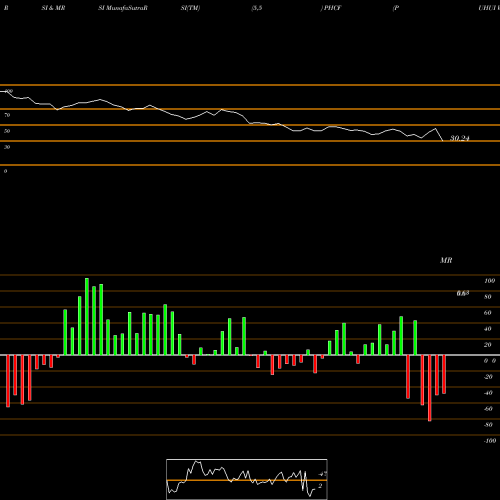Click the '(5,5' parameter text
500x500 pixels.
[x=257, y=8]
